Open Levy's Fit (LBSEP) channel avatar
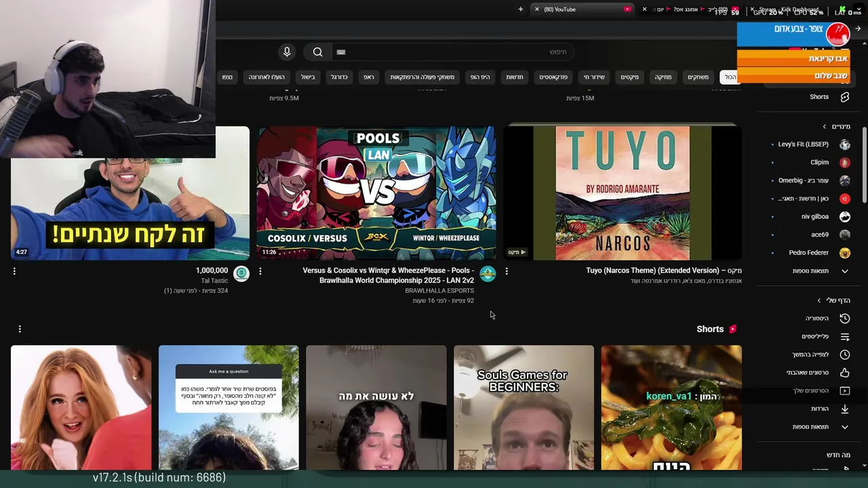Image resolution: width=868 pixels, height=488 pixels. click(844, 144)
